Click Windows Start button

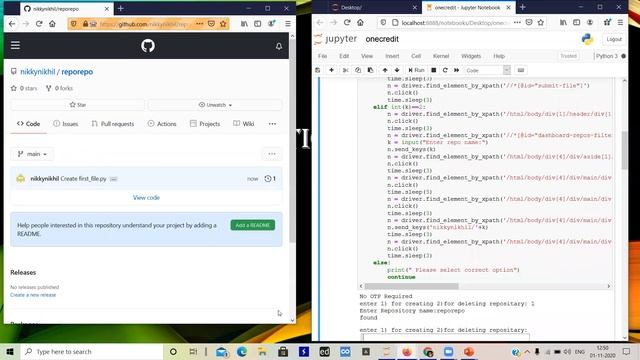click(10, 351)
